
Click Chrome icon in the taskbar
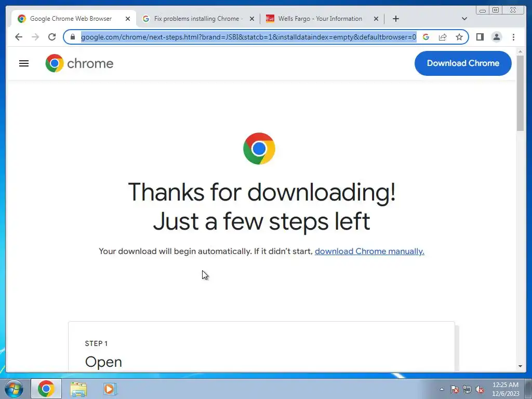click(x=46, y=389)
